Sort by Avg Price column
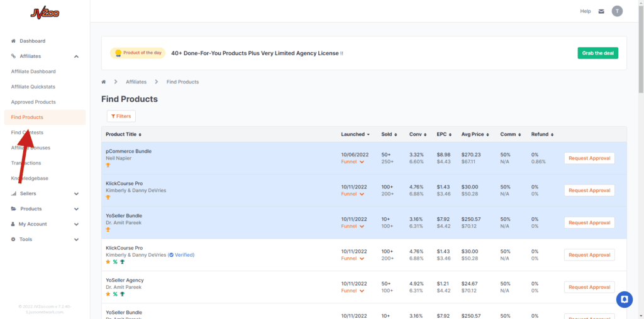This screenshot has height=319, width=644. pyautogui.click(x=475, y=134)
